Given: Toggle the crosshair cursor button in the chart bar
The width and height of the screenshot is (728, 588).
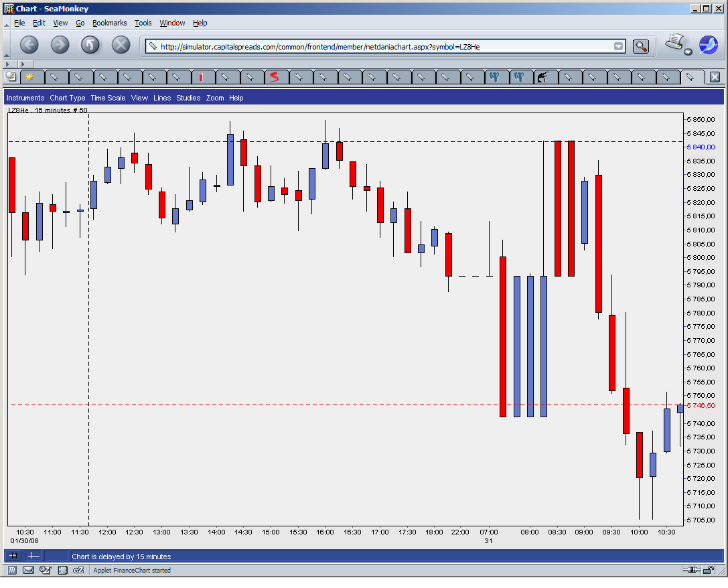Looking at the screenshot, I should tap(33, 555).
